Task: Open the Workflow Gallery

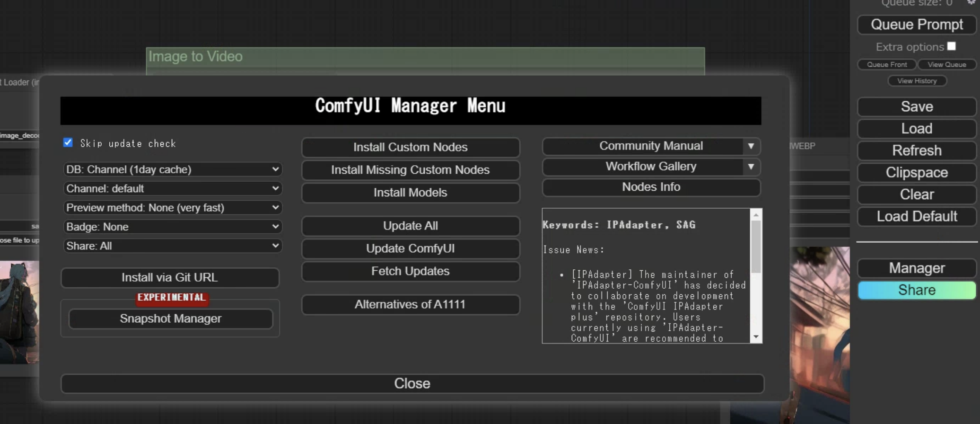Action: [x=643, y=167]
